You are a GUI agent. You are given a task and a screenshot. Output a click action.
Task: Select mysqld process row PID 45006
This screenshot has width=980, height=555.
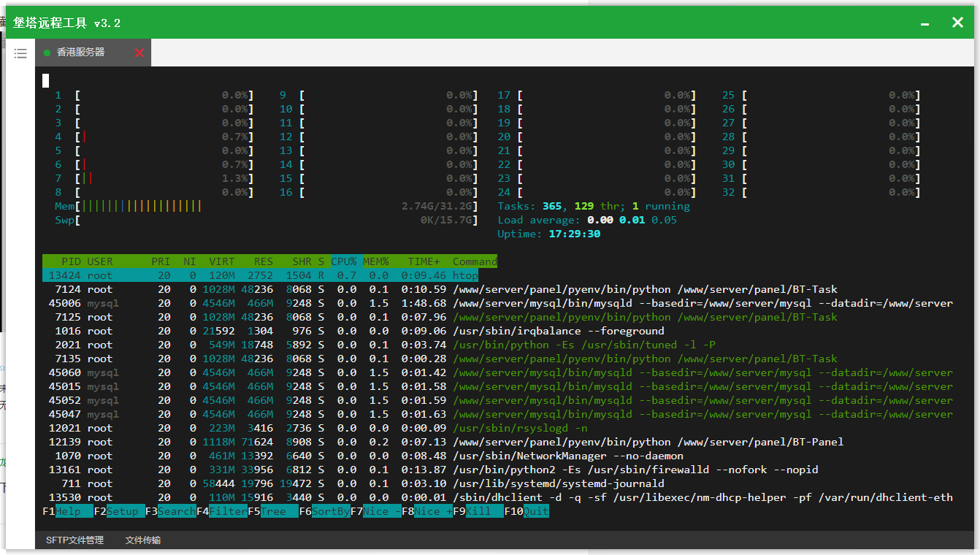(497, 303)
